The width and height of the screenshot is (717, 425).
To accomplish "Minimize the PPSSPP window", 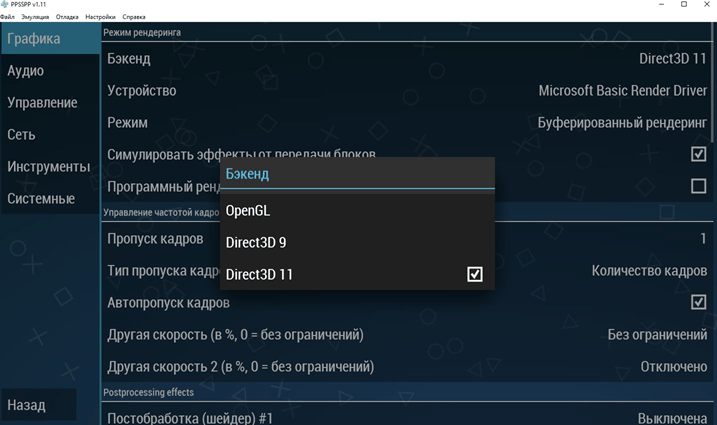I will (661, 4).
